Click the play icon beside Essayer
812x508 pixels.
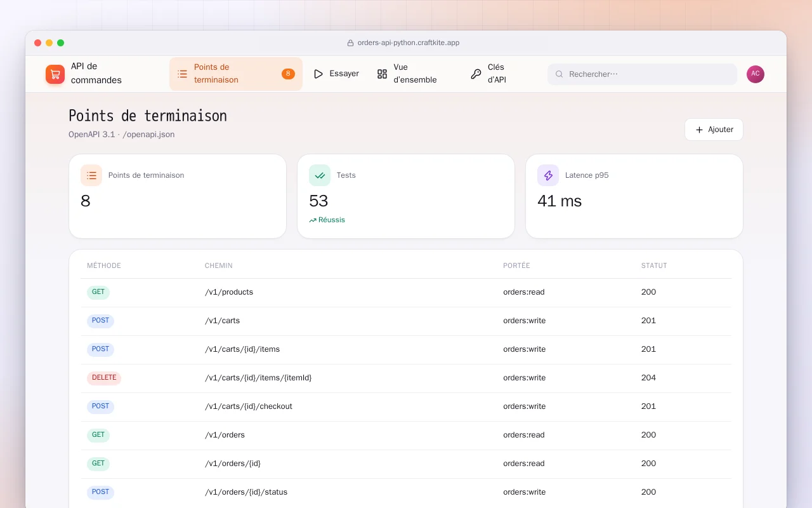pyautogui.click(x=318, y=74)
